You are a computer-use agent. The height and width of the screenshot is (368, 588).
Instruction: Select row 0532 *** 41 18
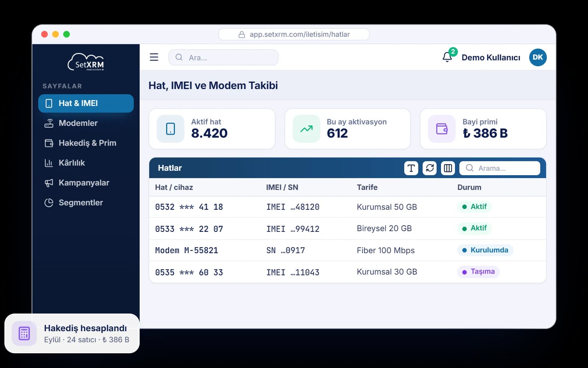(348, 207)
